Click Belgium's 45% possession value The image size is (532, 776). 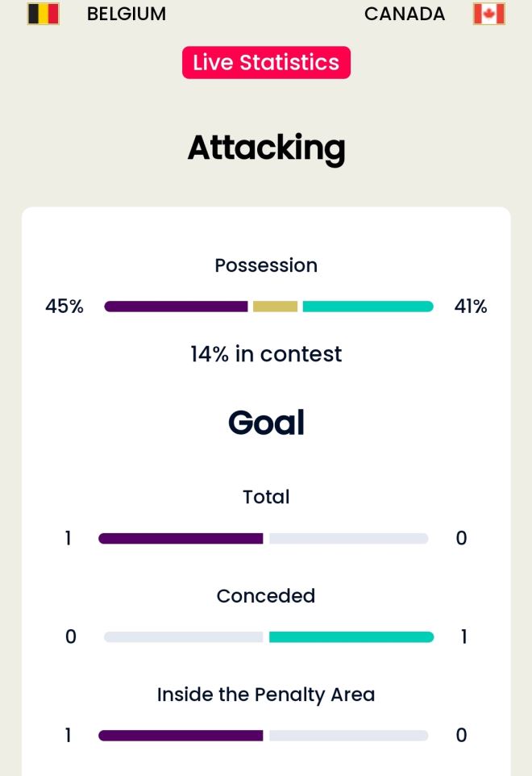[x=64, y=307]
